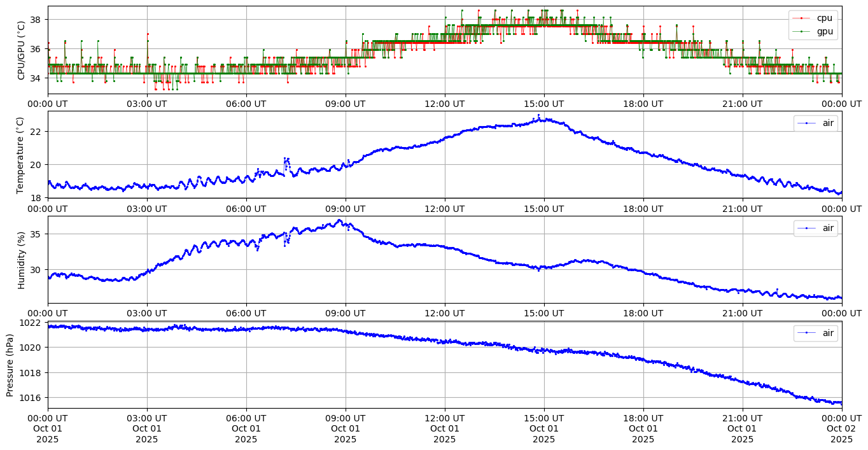Viewport: 868px width, 450px height.
Task: Click the 1022 tick on the Pressure axis
Action: (x=33, y=323)
